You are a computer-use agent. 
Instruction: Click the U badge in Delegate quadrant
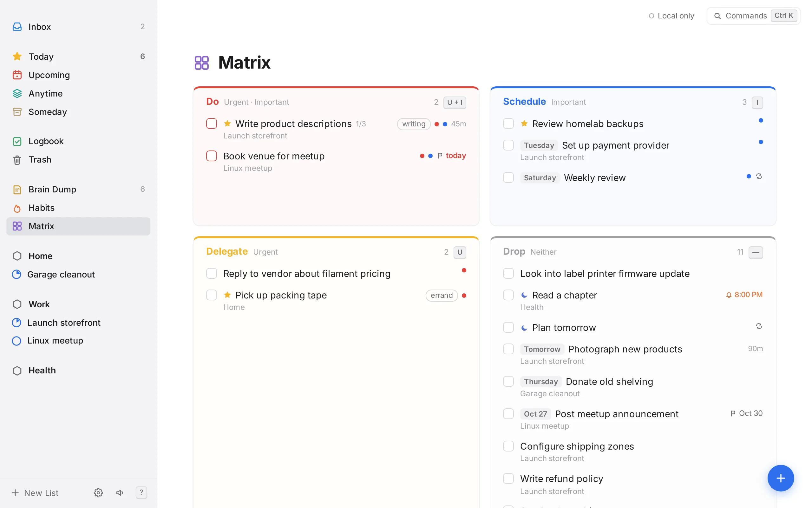coord(460,252)
